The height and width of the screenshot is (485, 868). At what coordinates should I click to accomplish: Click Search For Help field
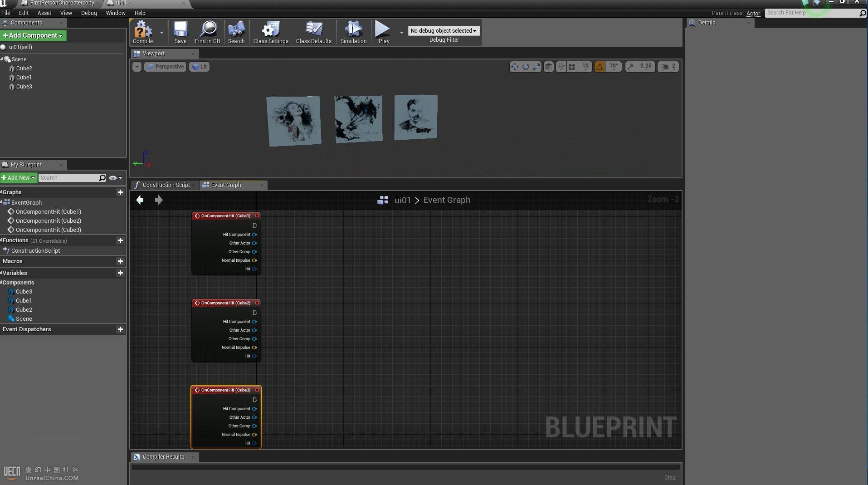click(812, 13)
